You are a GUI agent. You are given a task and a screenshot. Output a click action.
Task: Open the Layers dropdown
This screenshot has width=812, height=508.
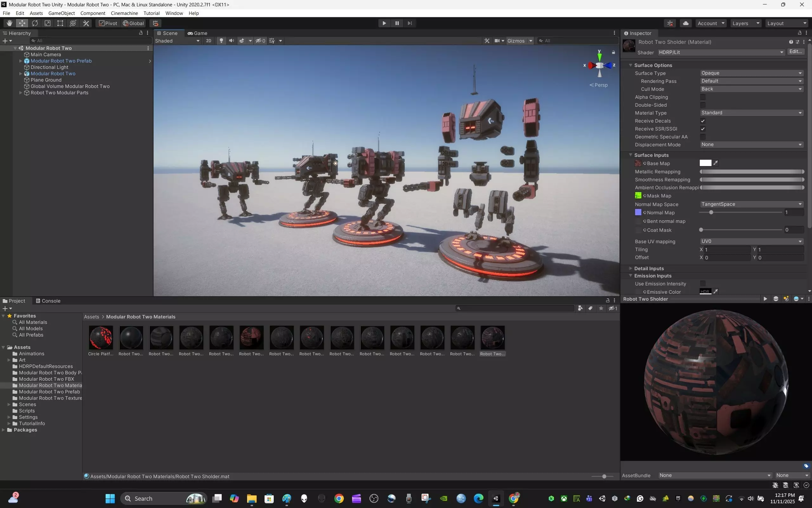[746, 23]
